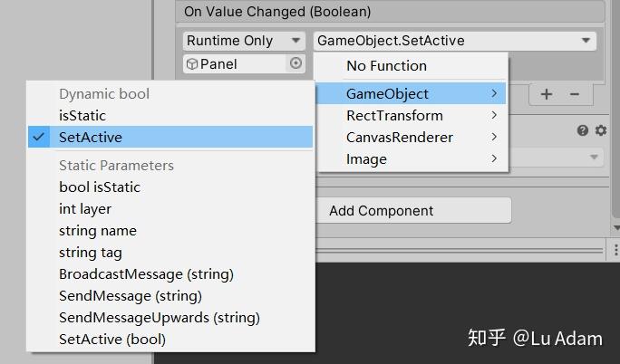This screenshot has width=620, height=364.
Task: Select SendMessage (string) from static parameters
Action: tap(131, 296)
